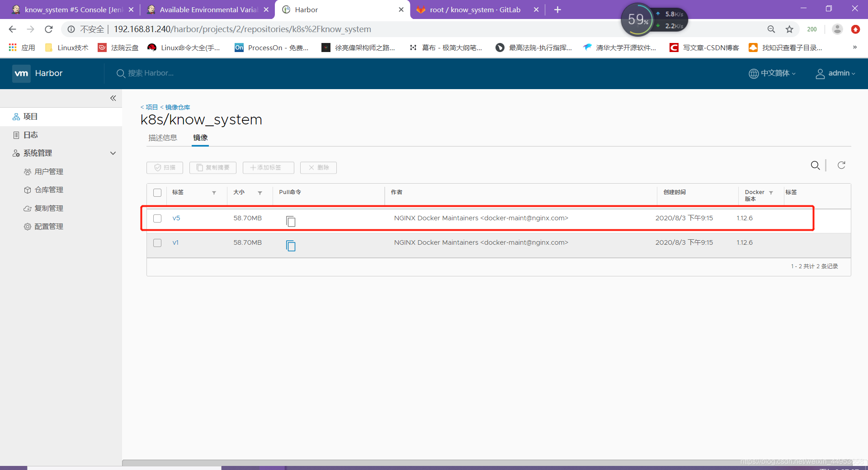
Task: Tick the checkbox for tag v5
Action: [x=157, y=218]
